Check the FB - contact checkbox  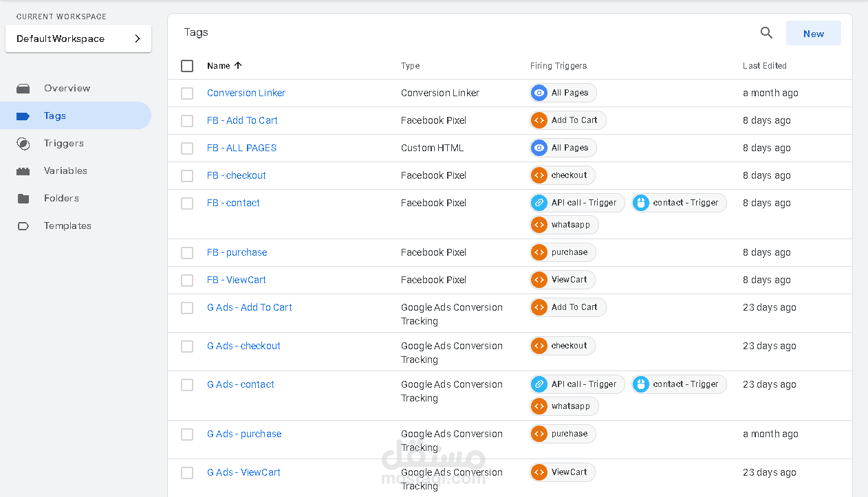point(187,203)
